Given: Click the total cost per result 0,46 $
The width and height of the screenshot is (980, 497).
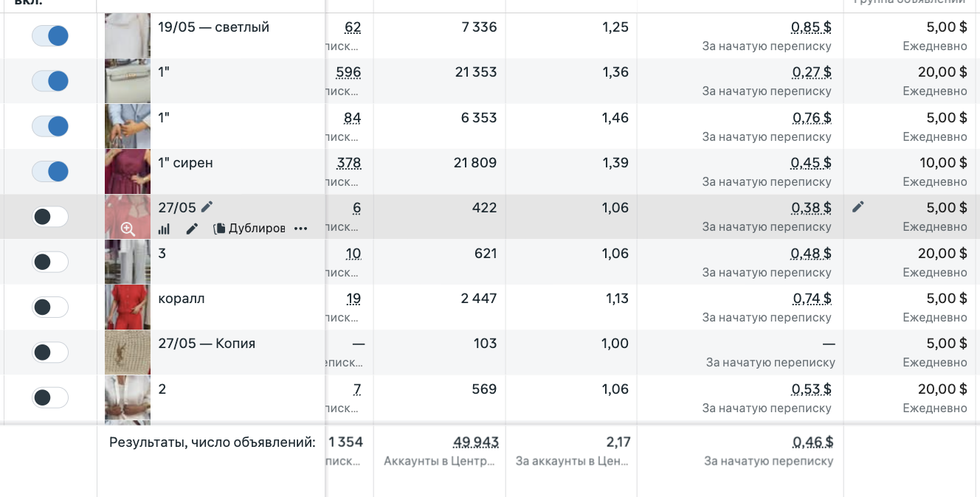Looking at the screenshot, I should coord(812,442).
